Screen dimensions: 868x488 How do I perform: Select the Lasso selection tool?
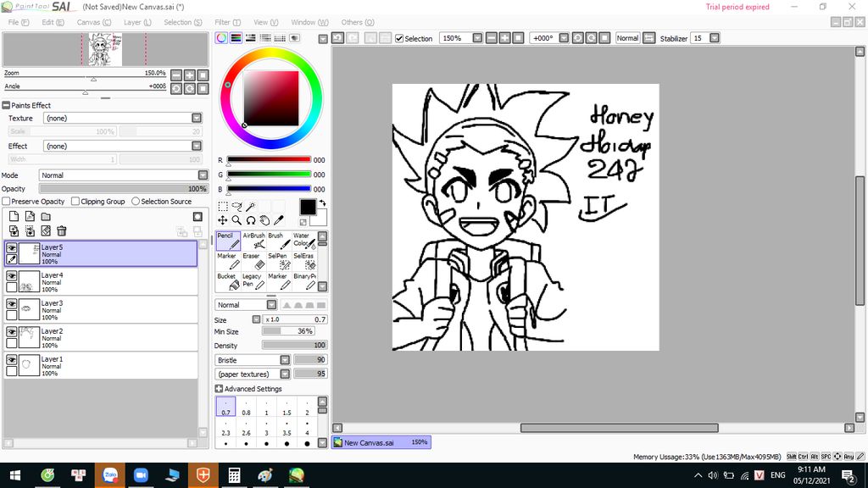click(237, 207)
